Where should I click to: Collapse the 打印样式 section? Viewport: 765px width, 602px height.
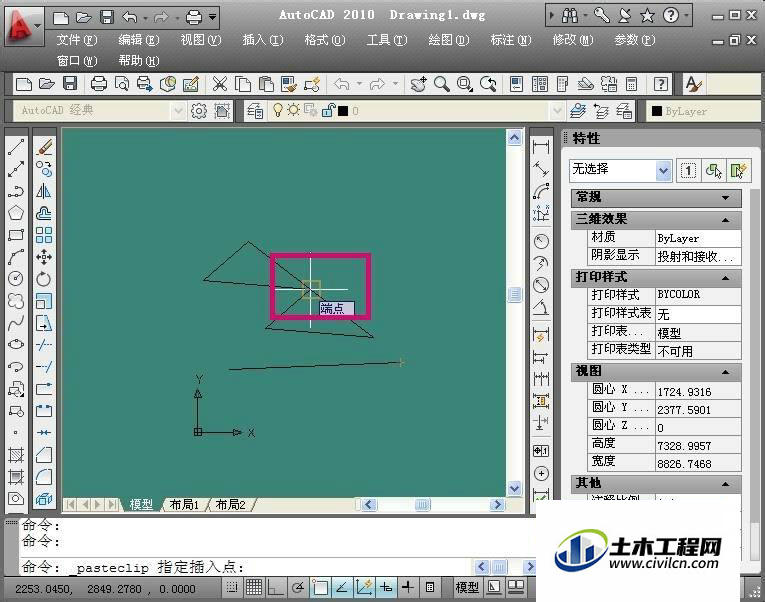pyautogui.click(x=725, y=278)
